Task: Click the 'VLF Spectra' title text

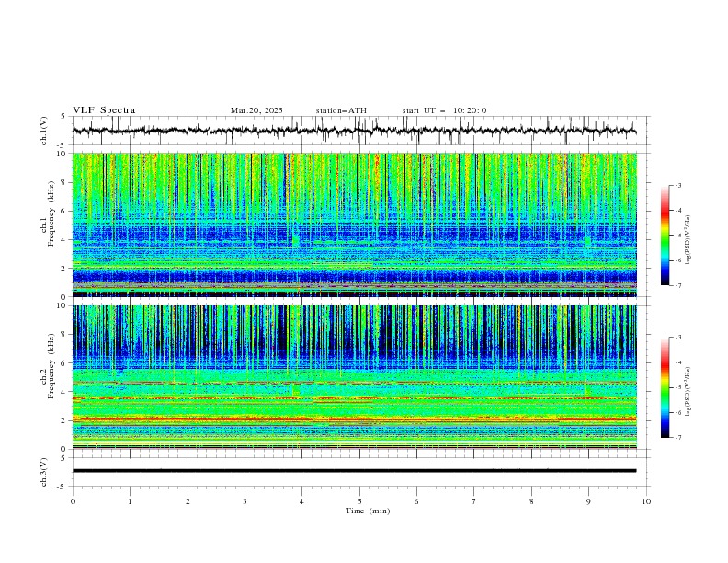Action: click(x=104, y=110)
